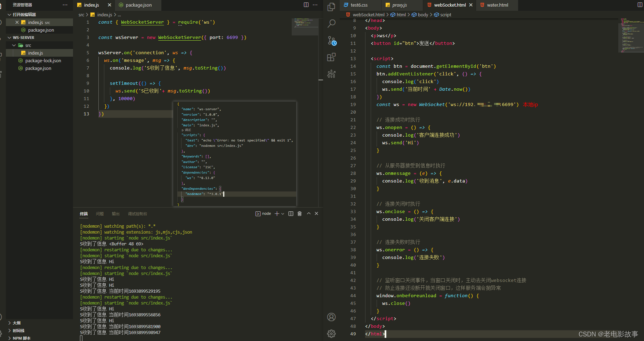Open the Debug Console panel tab
Screen dimensions: 644x341
point(137,214)
